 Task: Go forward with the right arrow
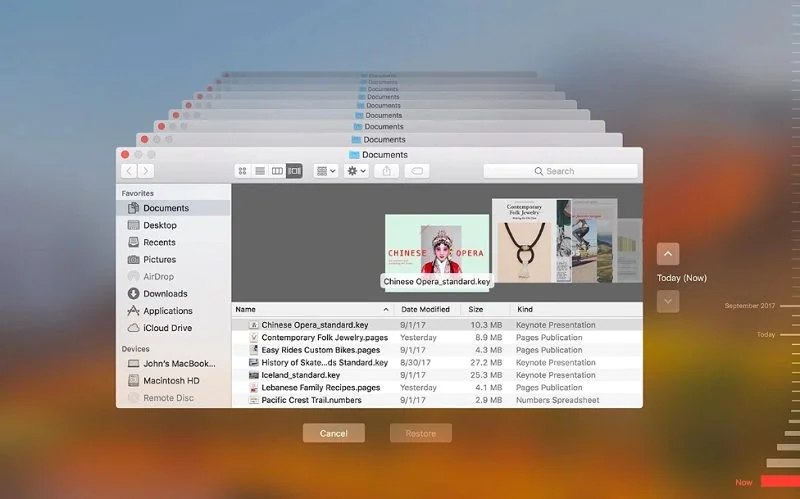146,171
